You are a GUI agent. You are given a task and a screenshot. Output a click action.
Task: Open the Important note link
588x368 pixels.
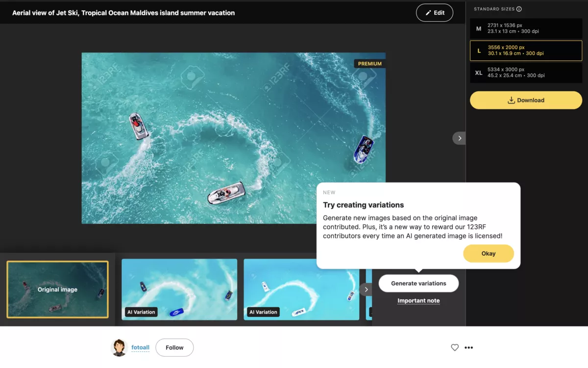pos(418,301)
